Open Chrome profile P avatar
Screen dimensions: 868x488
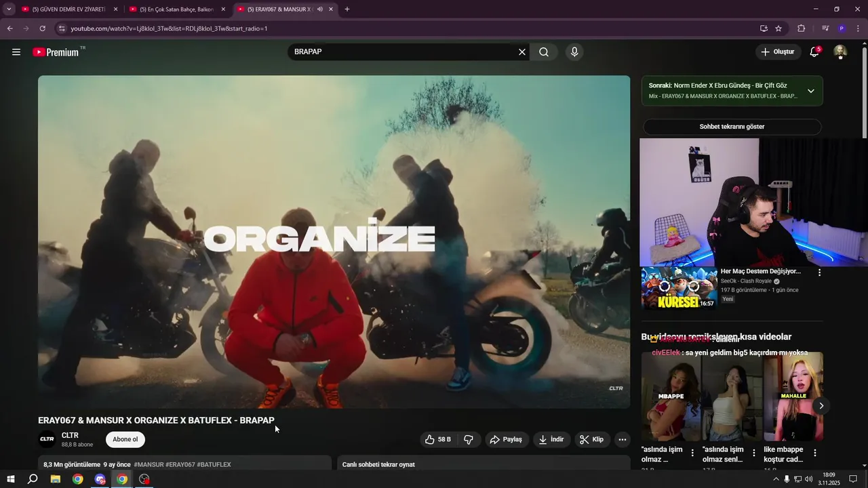click(842, 28)
